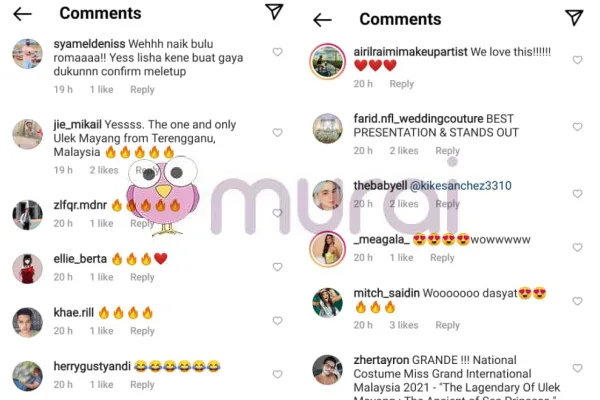View 3 likes on mitch_saidin's comment
Viewport: 600px width, 400px height.
pos(404,325)
